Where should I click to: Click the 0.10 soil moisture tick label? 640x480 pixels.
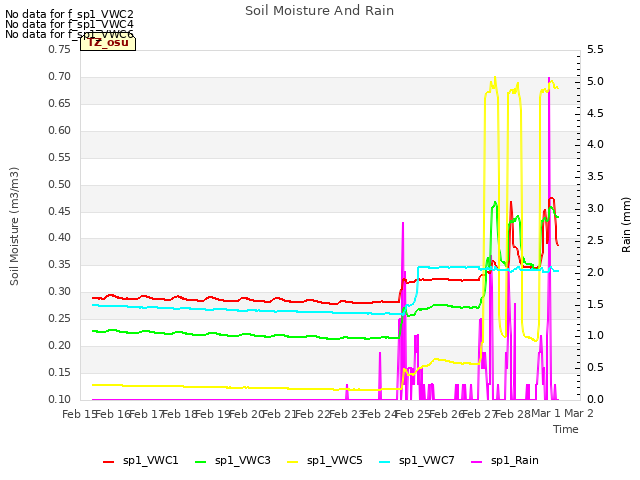(60, 399)
